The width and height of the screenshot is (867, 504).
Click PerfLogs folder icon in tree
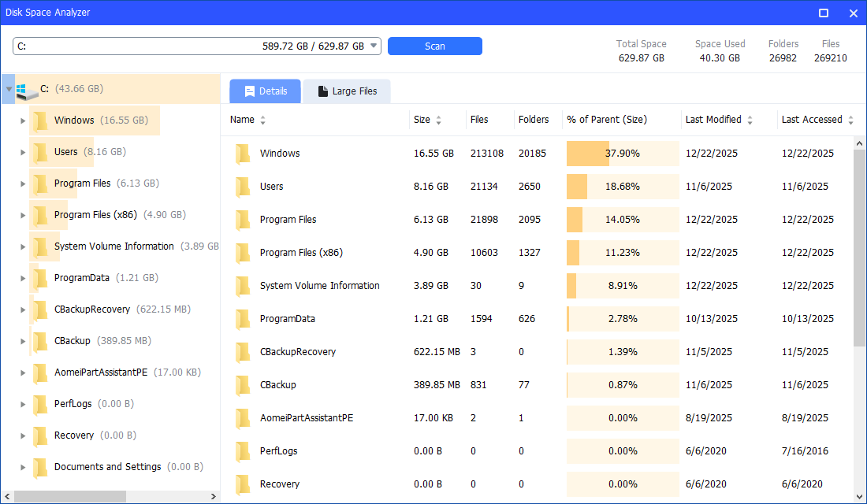pos(40,405)
